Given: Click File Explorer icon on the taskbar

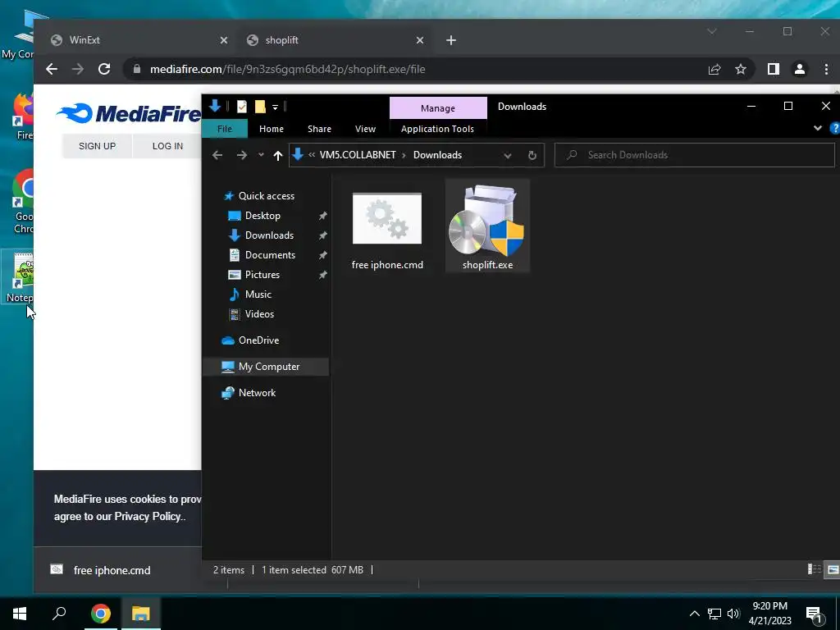Looking at the screenshot, I should tap(140, 613).
